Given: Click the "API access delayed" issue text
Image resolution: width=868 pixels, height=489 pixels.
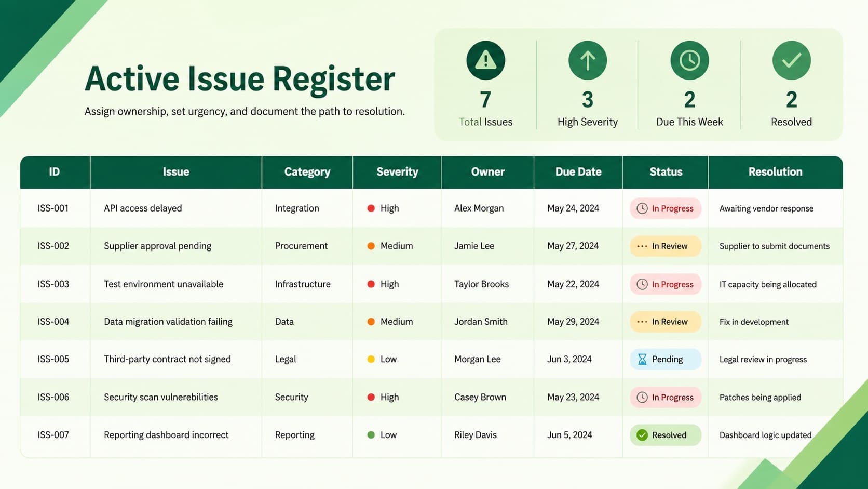Looking at the screenshot, I should 143,208.
